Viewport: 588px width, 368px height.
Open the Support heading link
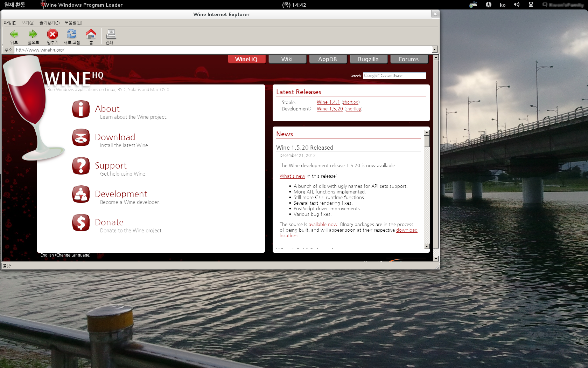click(111, 166)
